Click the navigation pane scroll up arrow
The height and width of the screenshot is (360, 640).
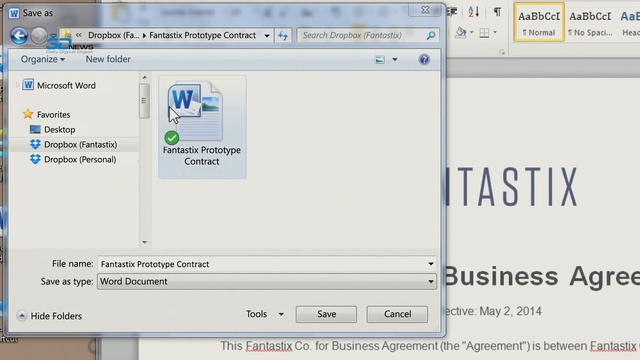point(144,78)
